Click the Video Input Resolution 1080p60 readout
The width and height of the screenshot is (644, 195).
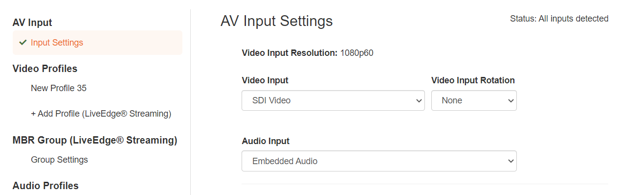(x=308, y=53)
